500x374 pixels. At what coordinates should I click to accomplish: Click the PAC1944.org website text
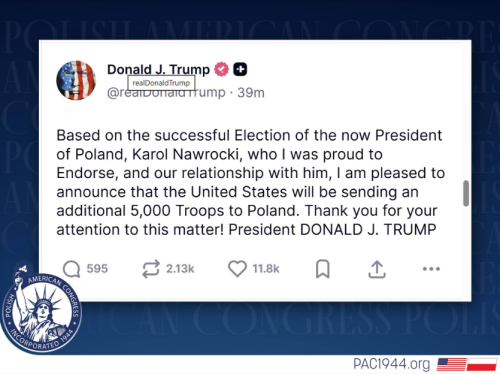pos(391,364)
